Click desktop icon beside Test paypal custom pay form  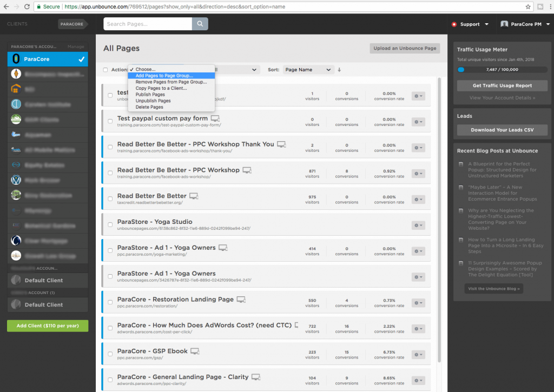point(215,118)
